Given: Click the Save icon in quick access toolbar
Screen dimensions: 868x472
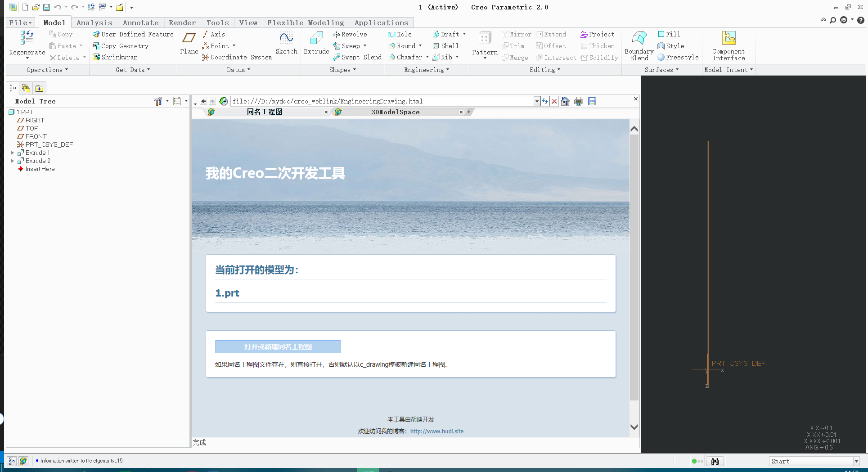Looking at the screenshot, I should 46,7.
